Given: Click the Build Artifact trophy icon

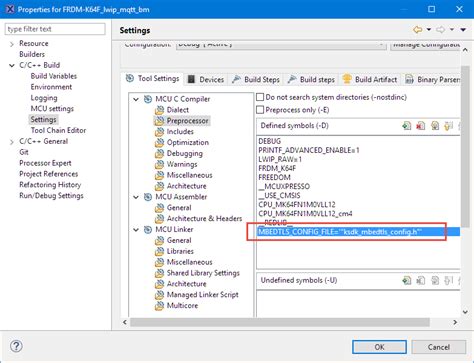Looking at the screenshot, I should pos(347,79).
